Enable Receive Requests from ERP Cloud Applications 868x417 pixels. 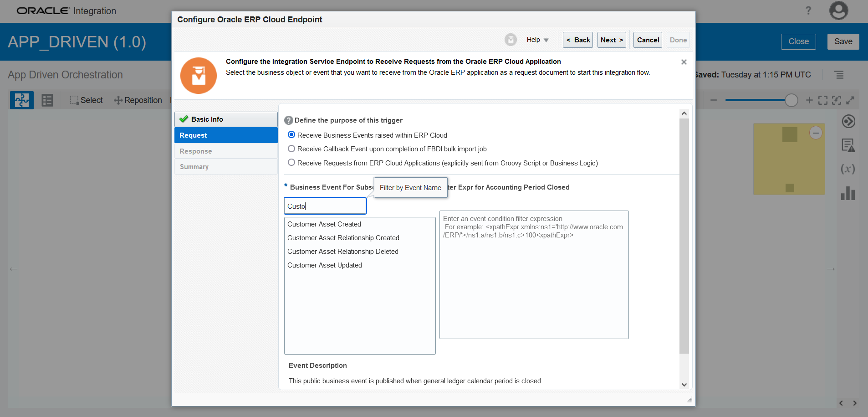point(291,163)
